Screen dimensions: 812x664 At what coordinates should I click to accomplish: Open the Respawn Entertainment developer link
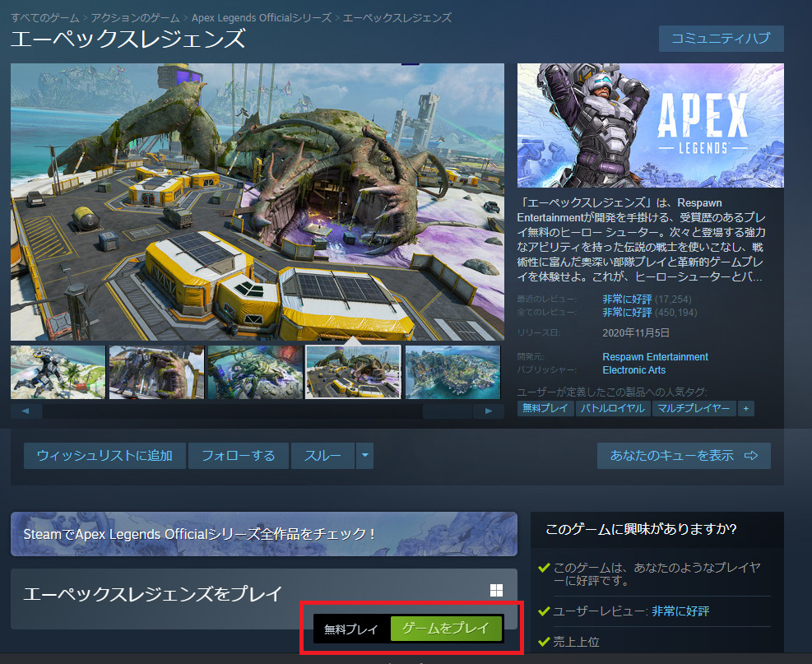655,357
